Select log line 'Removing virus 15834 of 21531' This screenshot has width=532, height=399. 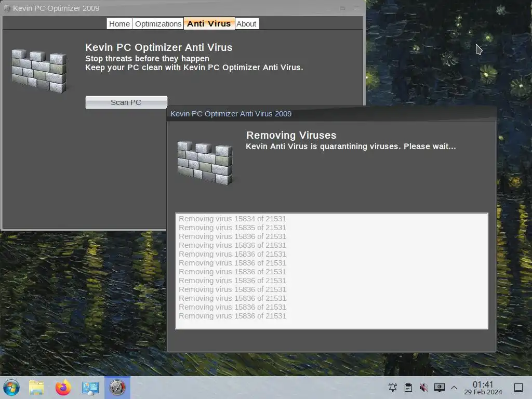tap(232, 219)
